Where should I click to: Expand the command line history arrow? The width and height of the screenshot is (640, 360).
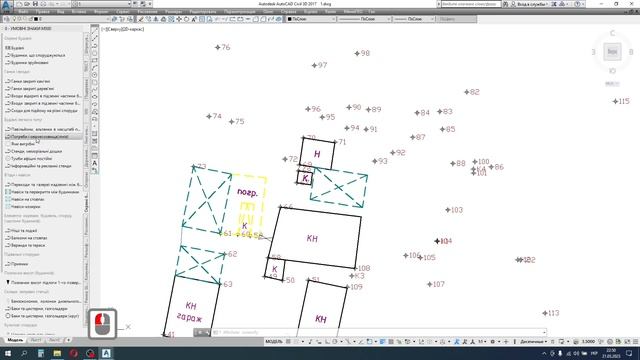(544, 332)
